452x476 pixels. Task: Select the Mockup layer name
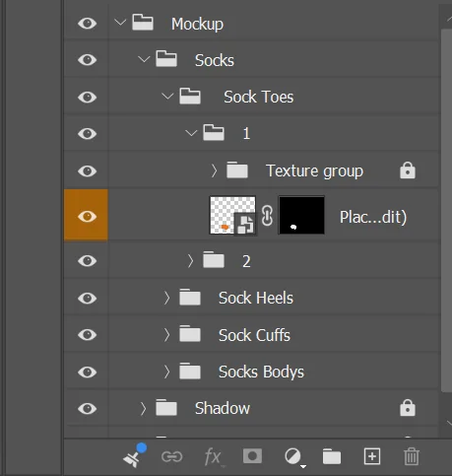[x=197, y=25]
